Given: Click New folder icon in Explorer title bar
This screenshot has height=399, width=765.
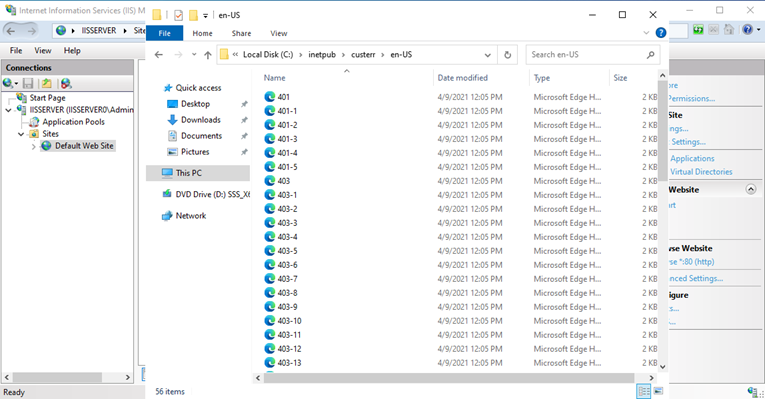Looking at the screenshot, I should (193, 15).
